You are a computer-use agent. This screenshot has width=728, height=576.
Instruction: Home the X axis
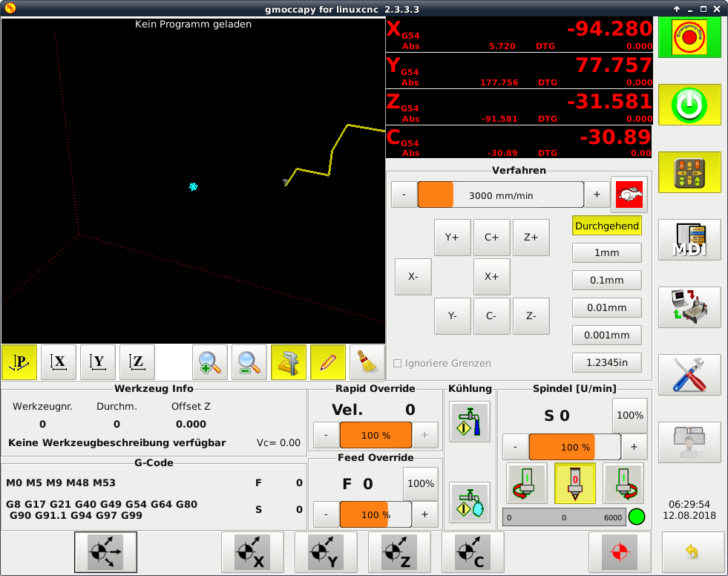pyautogui.click(x=252, y=552)
